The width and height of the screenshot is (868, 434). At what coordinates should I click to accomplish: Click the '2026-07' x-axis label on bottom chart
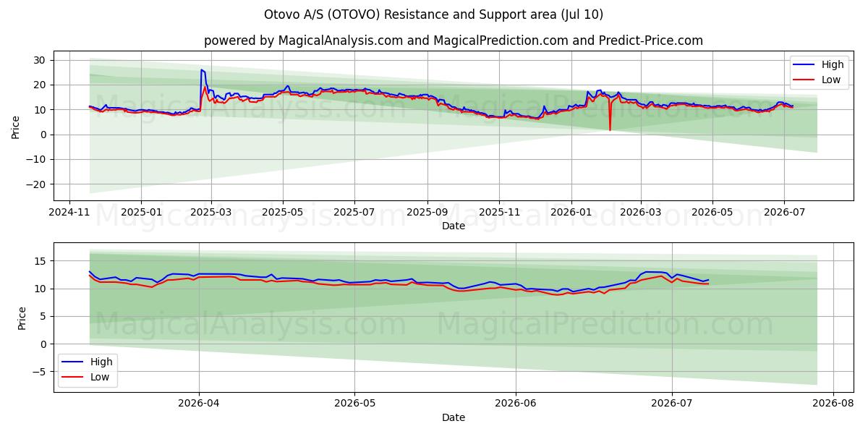[672, 404]
